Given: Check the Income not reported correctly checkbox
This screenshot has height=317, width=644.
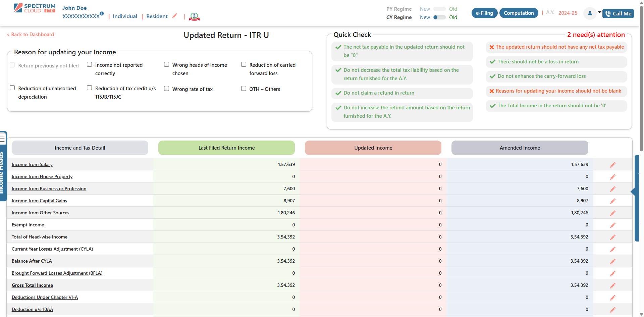Looking at the screenshot, I should [x=89, y=64].
